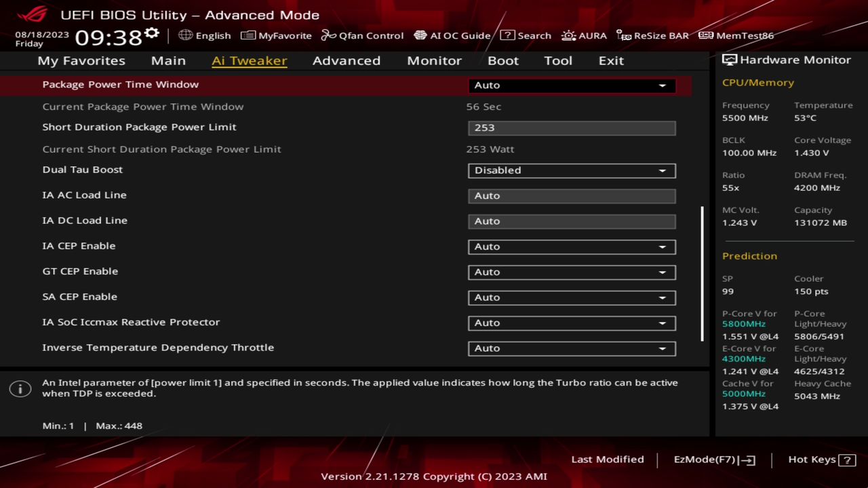The image size is (868, 488).
Task: Click the IA AC Load Line field
Action: 572,196
